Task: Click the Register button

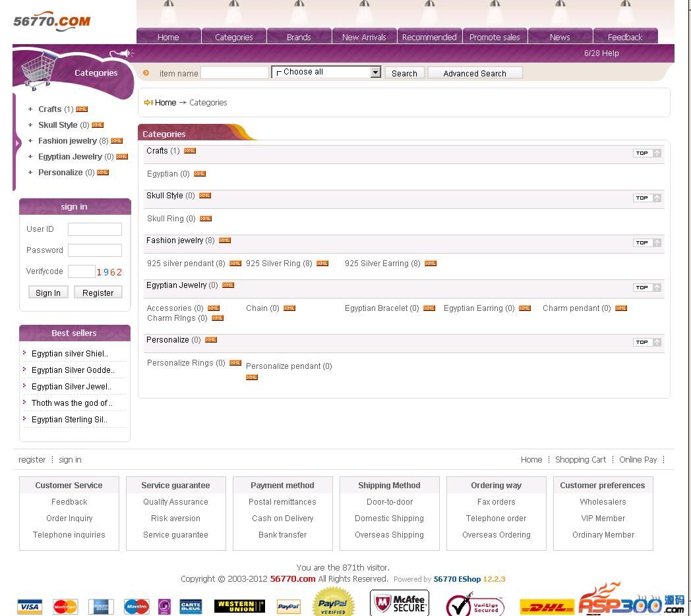Action: point(98,293)
